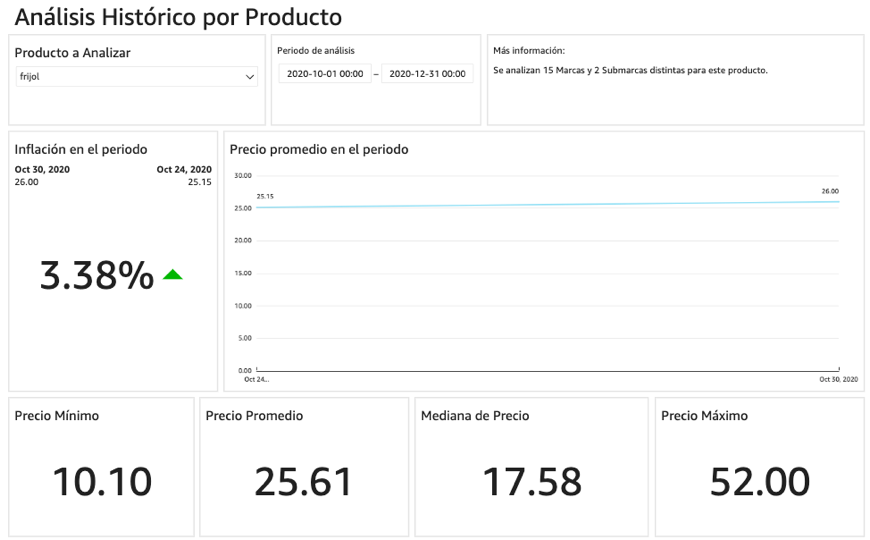Click Oct 24, 2020 date in inflation card

coord(184,169)
